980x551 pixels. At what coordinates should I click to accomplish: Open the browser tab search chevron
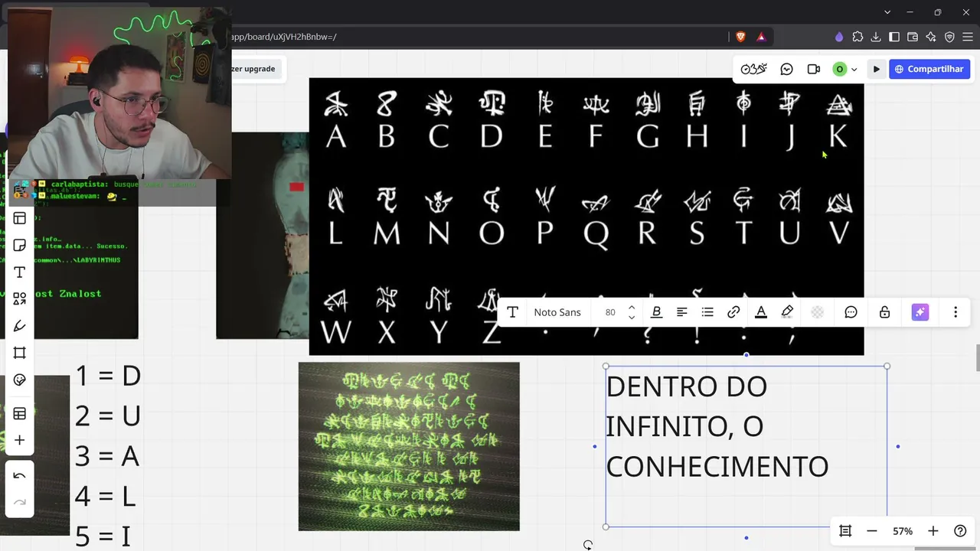click(x=887, y=12)
